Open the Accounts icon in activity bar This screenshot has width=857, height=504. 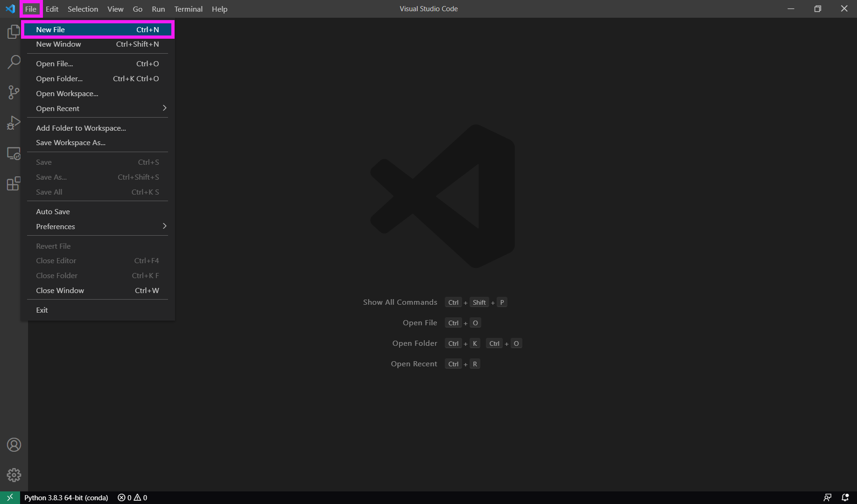click(14, 445)
